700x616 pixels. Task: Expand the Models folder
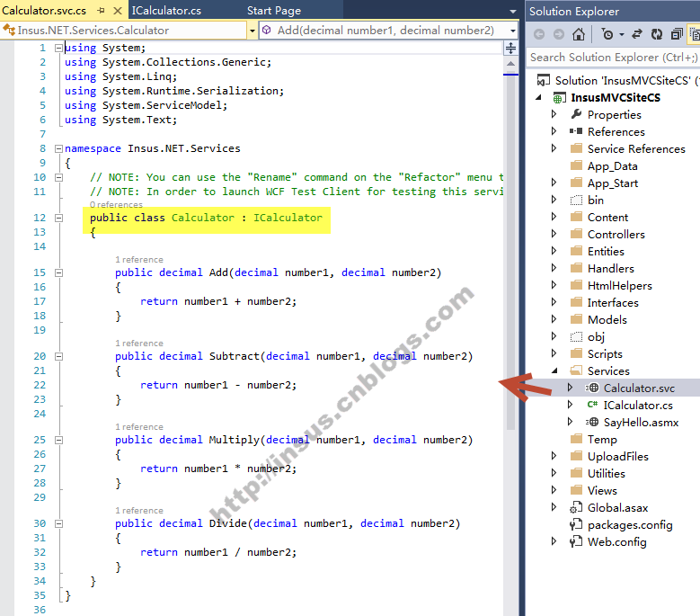tap(554, 319)
